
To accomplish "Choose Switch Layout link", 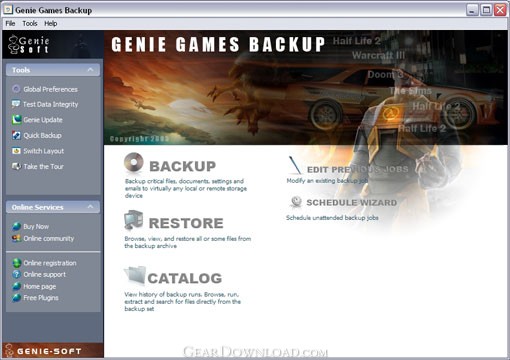I will 43,151.
